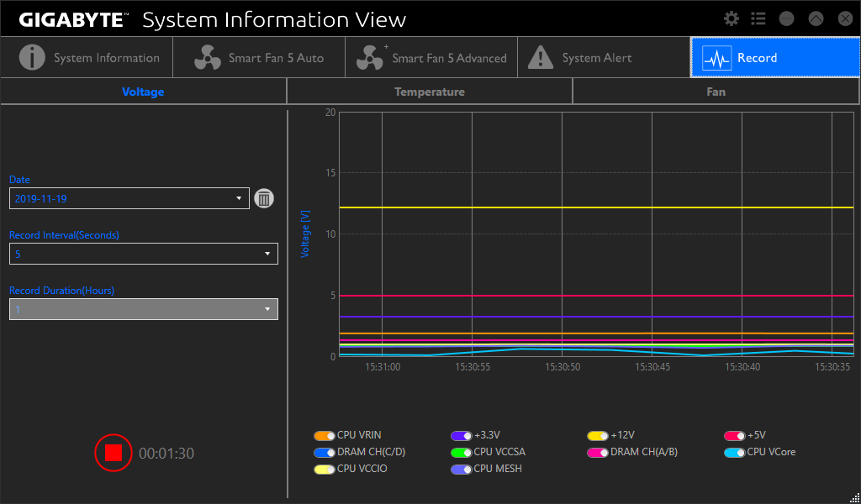
Task: Toggle CPU VRIN line visibility
Action: click(324, 436)
